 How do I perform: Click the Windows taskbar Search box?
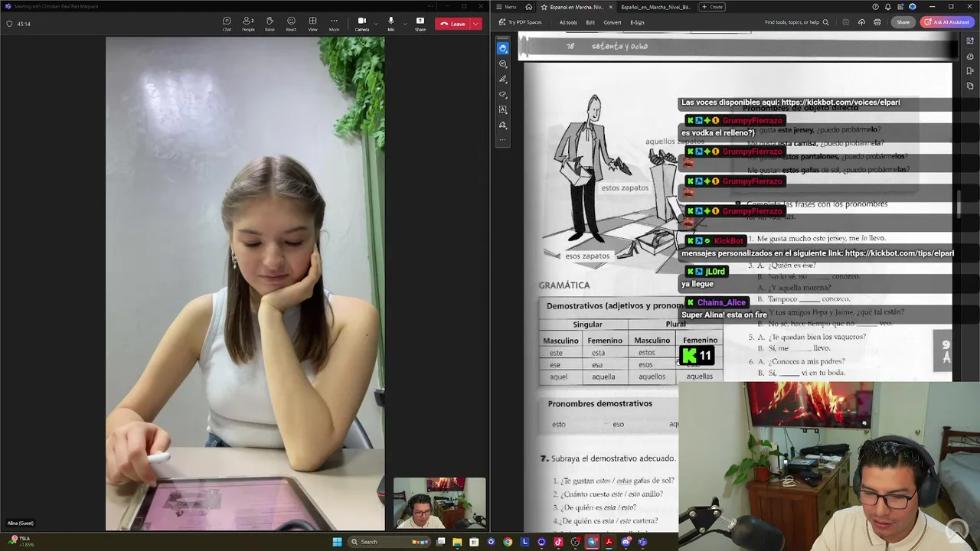389,542
